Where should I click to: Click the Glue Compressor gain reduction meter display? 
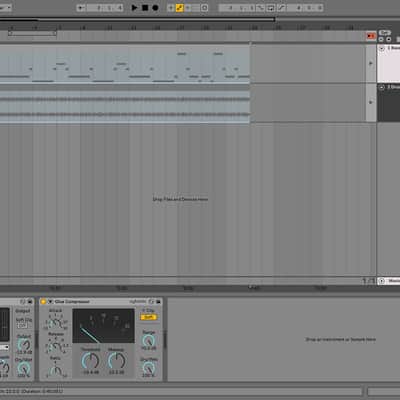pyautogui.click(x=104, y=326)
